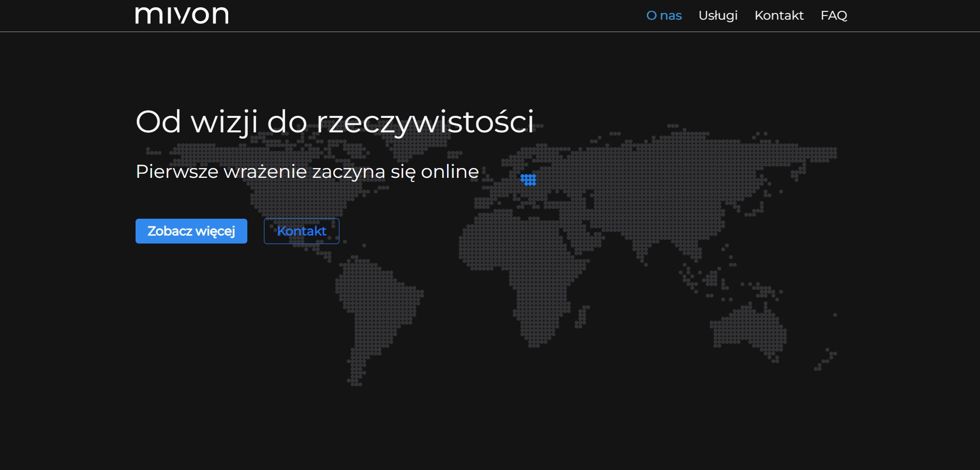Open the Kontakt item in the navigation bar
The width and height of the screenshot is (980, 470).
pos(779,16)
